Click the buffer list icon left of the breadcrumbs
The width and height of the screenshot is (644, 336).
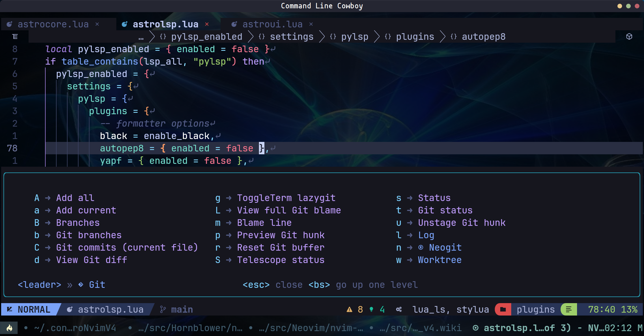[x=15, y=37]
